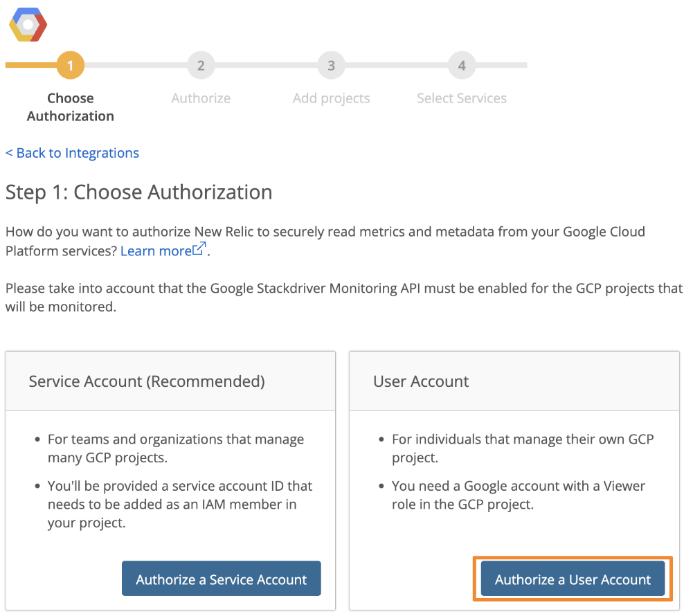Open the Select Services step label
684x616 pixels.
(462, 98)
